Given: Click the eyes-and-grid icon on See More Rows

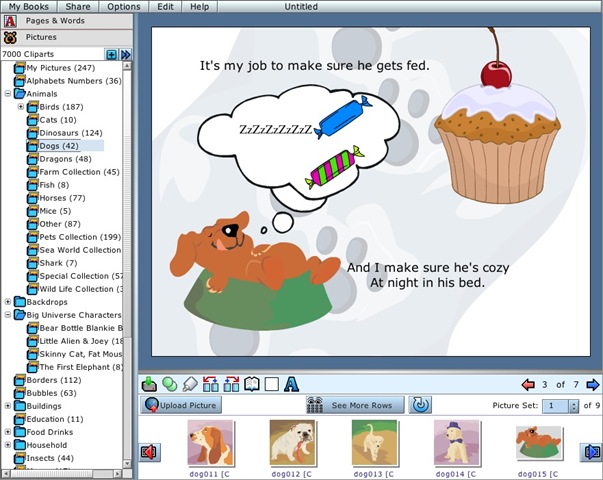Looking at the screenshot, I should point(315,405).
